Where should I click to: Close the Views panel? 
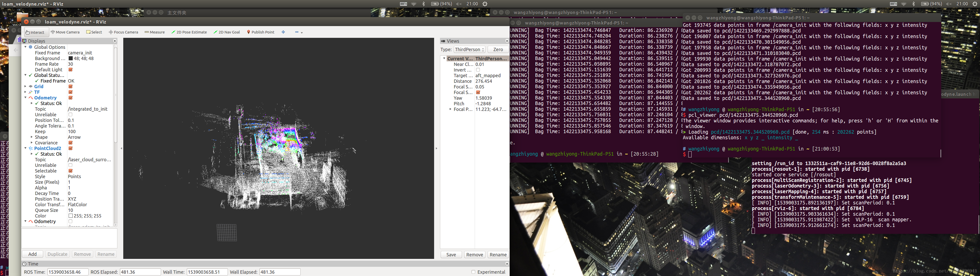click(507, 41)
